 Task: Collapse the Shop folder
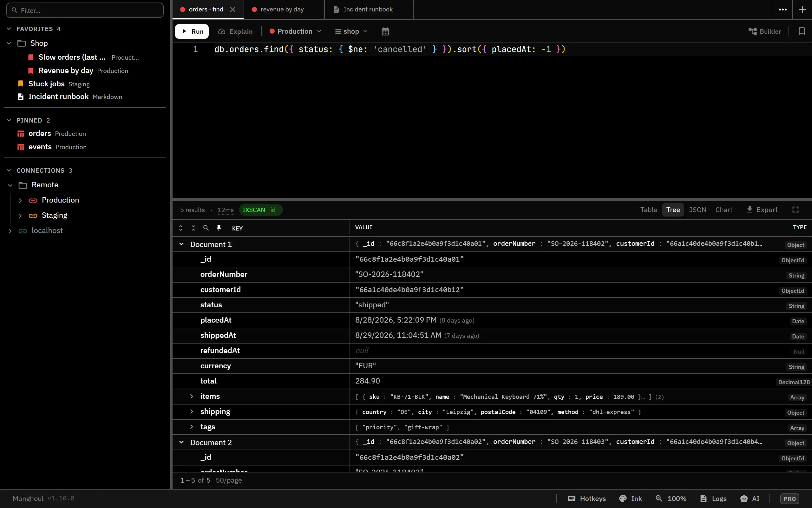coord(9,43)
